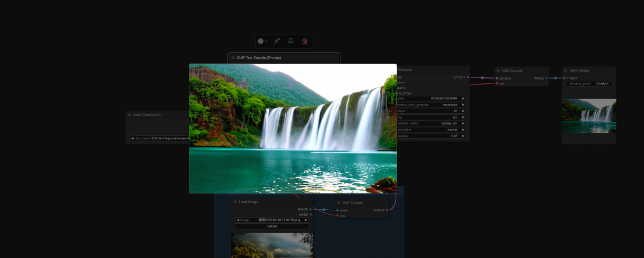Screen dimensions: 644x258
Task: Click VAE Encode vae input slot
Action: 338,216
